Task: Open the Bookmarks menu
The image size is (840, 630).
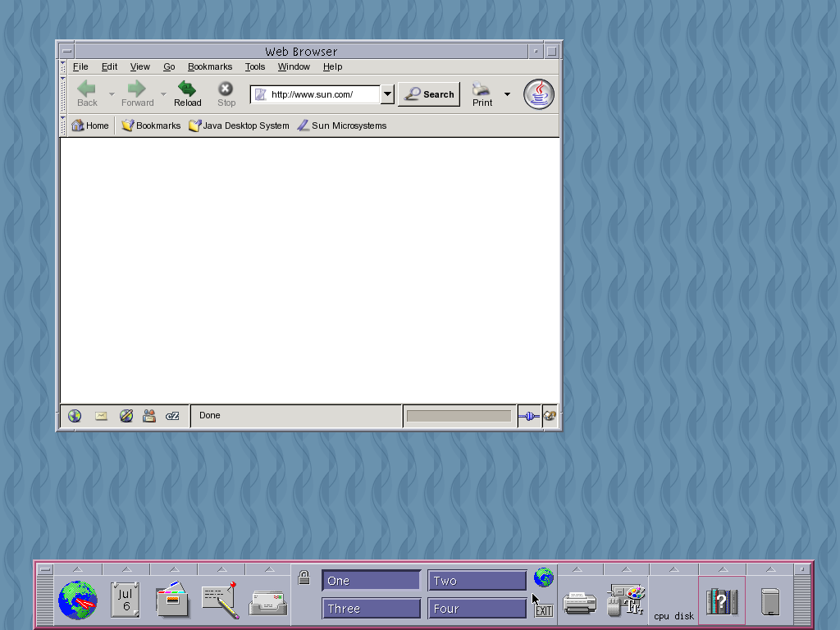Action: 210,66
